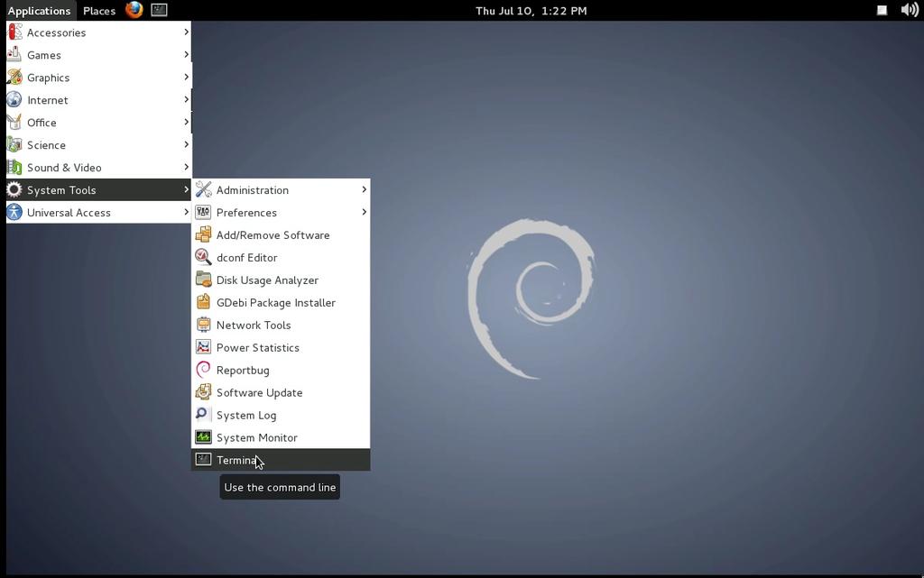Click the Games category icon
Image resolution: width=924 pixels, height=578 pixels.
point(14,55)
